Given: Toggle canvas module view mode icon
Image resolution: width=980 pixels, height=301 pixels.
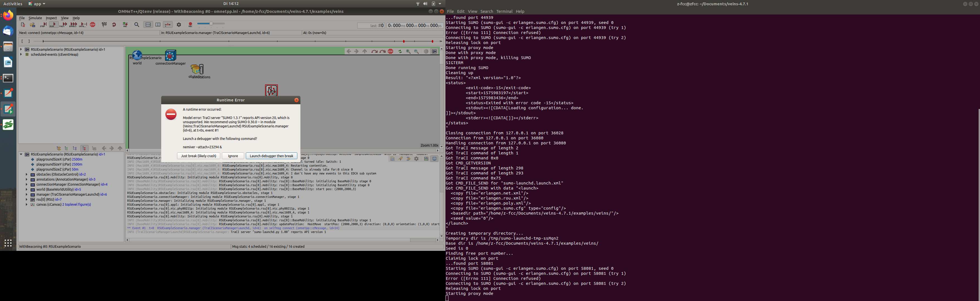Looking at the screenshot, I should coord(434,52).
